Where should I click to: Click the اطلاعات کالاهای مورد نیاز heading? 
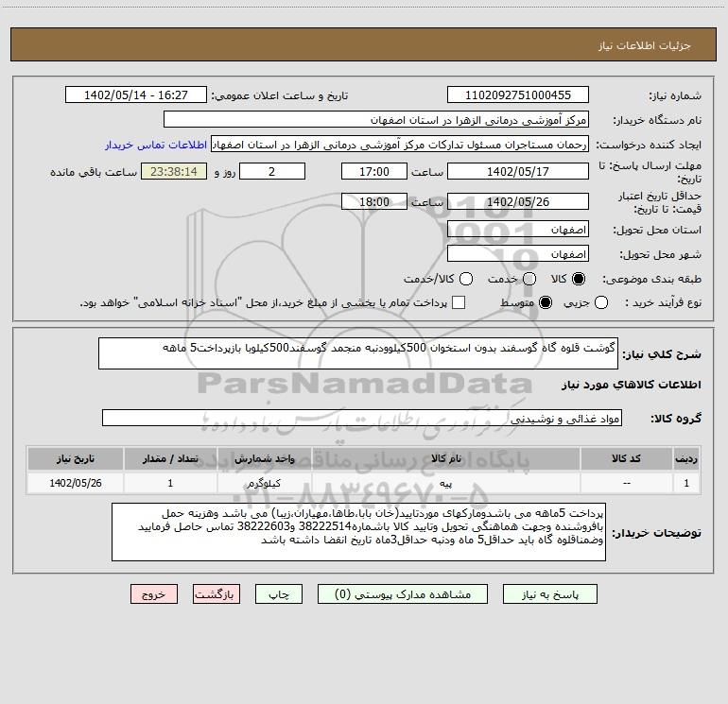tap(631, 385)
